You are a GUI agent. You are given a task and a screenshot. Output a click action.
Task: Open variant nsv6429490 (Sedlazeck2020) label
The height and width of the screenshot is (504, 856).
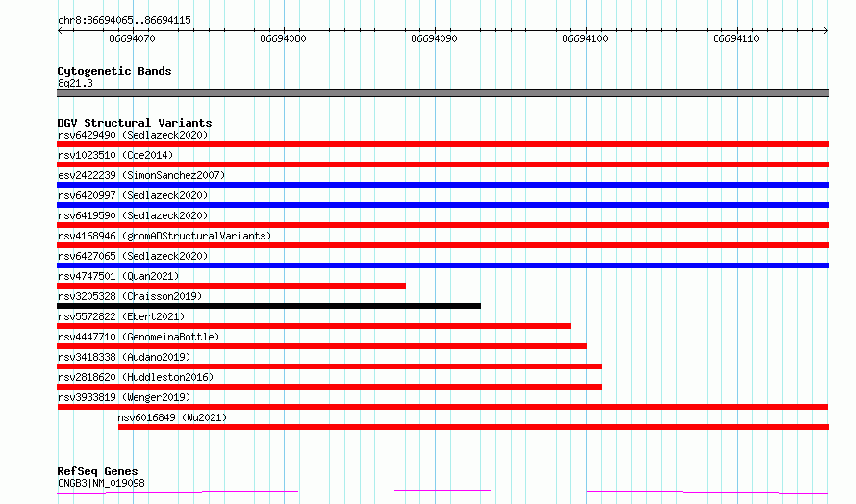pyautogui.click(x=133, y=135)
